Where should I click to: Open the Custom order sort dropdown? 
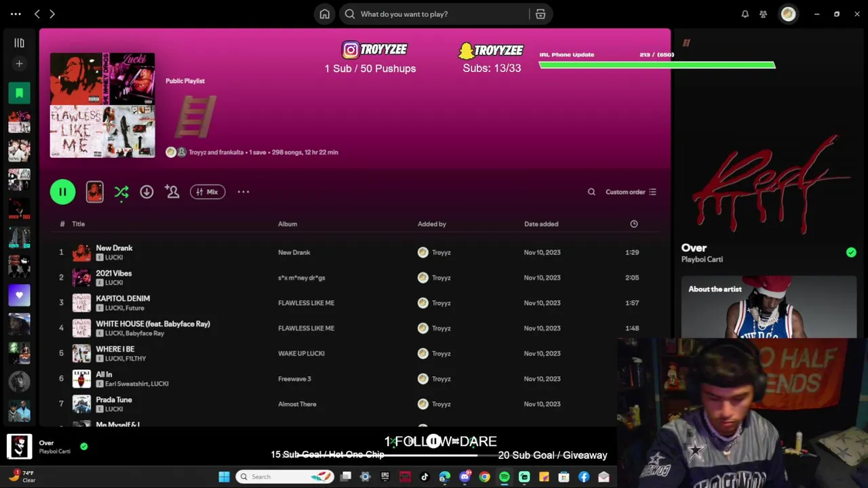point(631,192)
